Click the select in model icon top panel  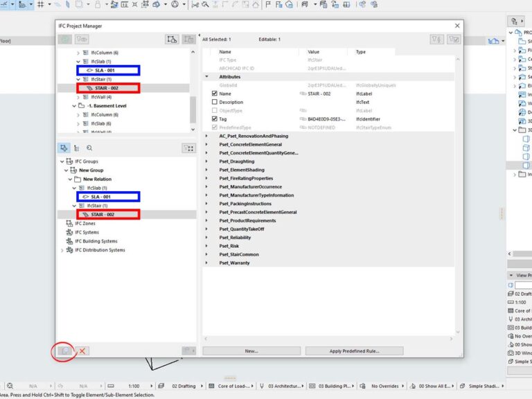pyautogui.click(x=172, y=39)
